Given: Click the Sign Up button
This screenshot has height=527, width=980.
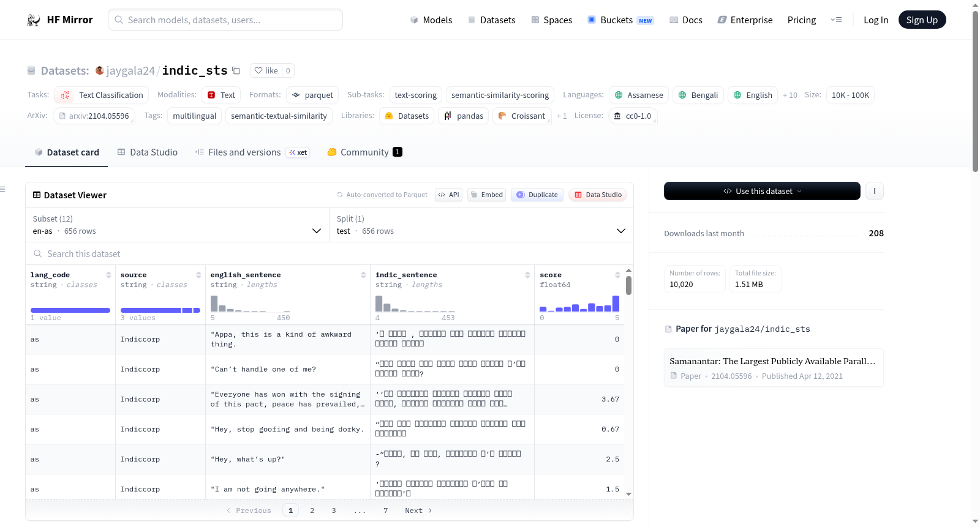Looking at the screenshot, I should (x=922, y=20).
